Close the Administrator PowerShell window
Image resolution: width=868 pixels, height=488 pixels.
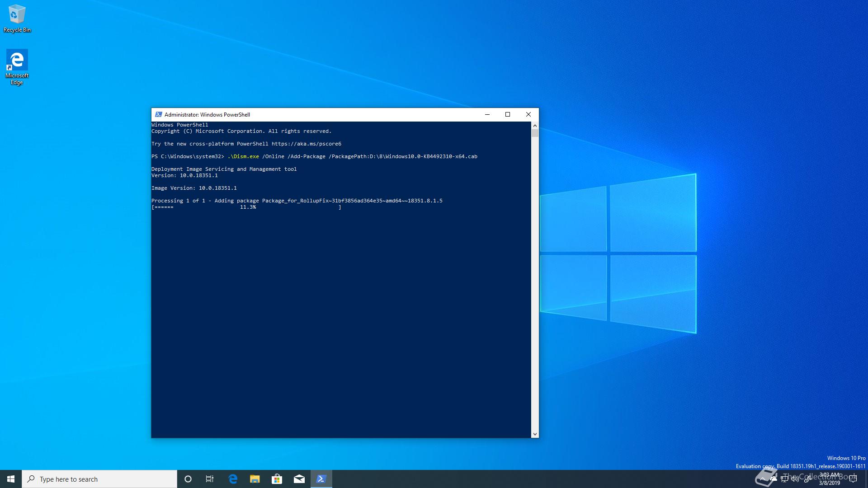click(x=528, y=115)
